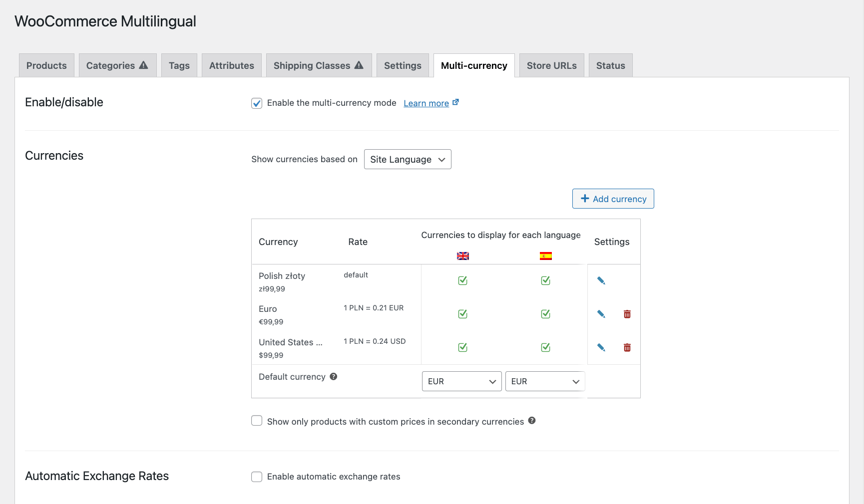Edit the Euro currency settings
Screen dimensions: 864x504
pyautogui.click(x=601, y=314)
